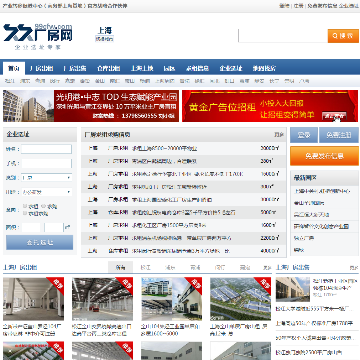Check the first 求租 checkbox in site-selection form

[25, 206]
